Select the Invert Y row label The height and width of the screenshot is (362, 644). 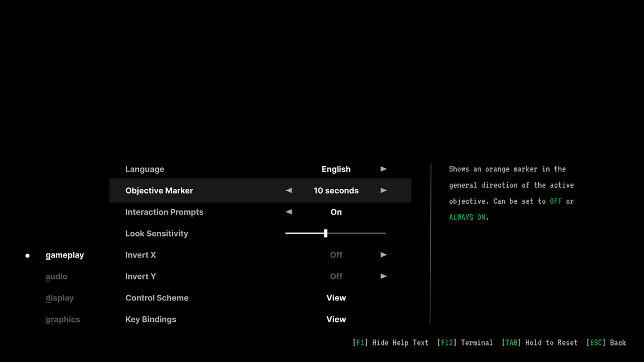(x=140, y=276)
